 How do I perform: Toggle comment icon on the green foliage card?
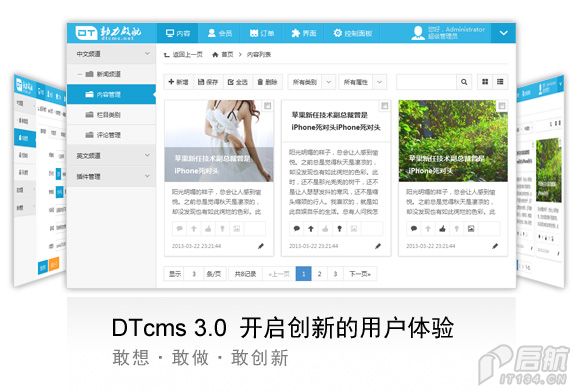[x=414, y=229]
